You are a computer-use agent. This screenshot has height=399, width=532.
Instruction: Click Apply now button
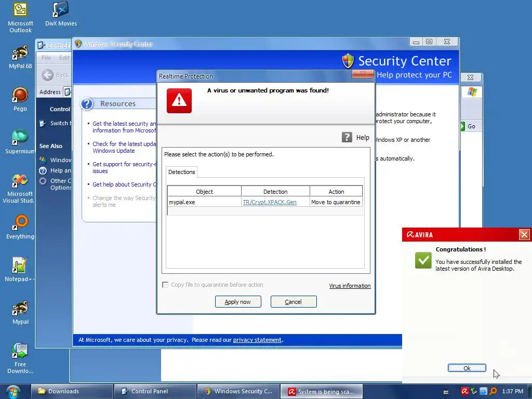point(238,302)
